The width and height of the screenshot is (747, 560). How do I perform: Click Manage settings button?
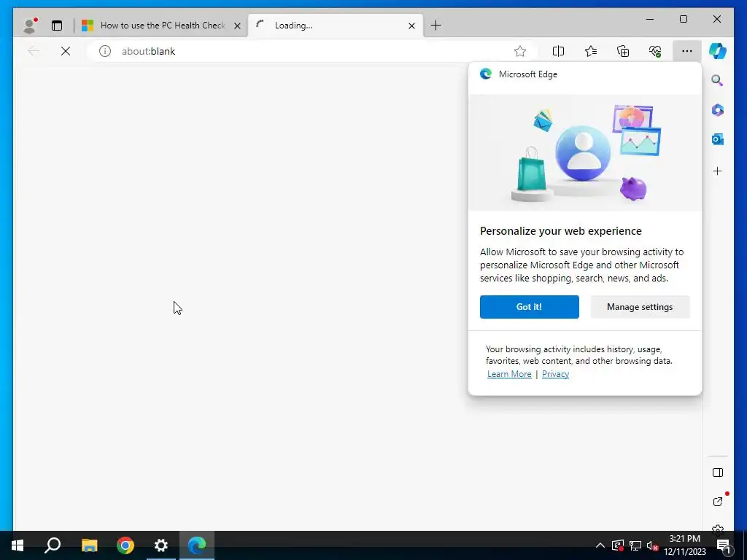[640, 307]
